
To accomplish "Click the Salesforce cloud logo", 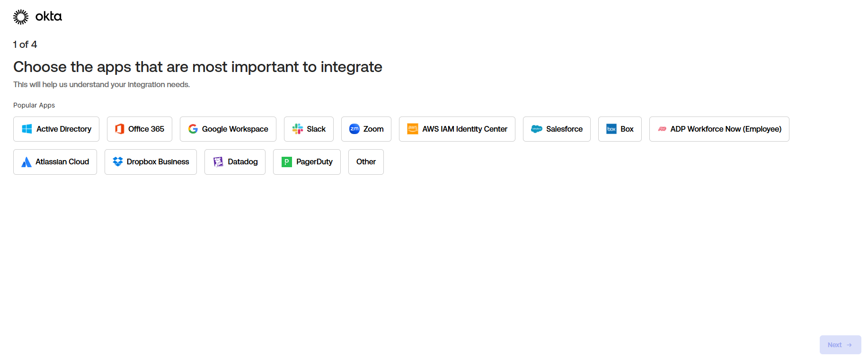I will point(536,129).
